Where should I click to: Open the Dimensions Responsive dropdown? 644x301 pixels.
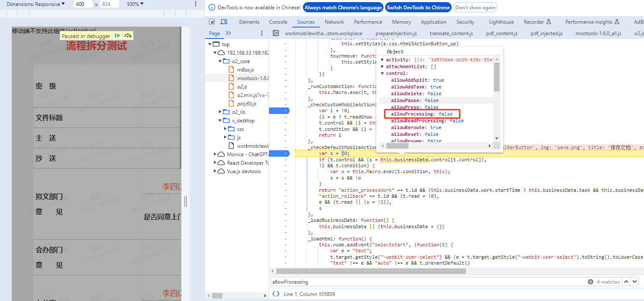point(36,4)
